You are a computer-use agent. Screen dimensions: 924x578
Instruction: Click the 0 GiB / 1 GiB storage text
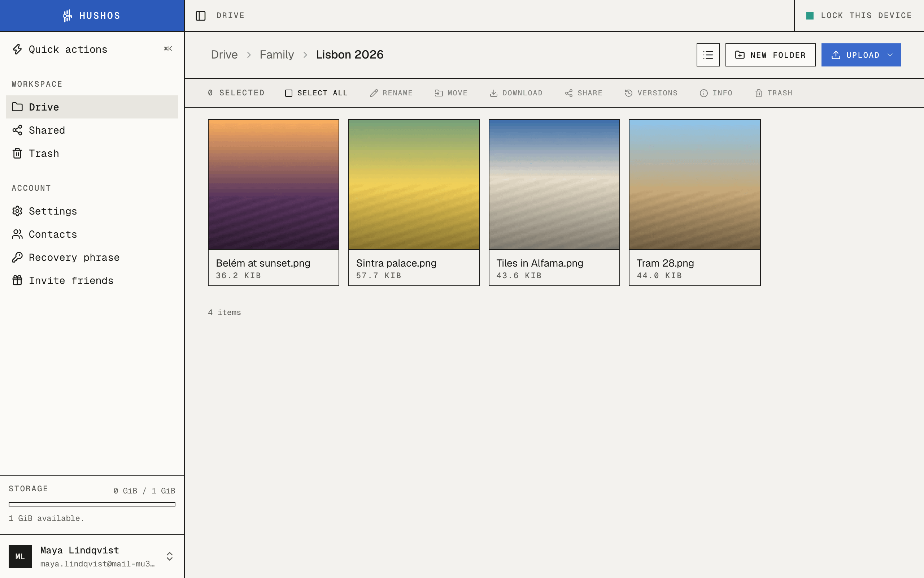144,491
